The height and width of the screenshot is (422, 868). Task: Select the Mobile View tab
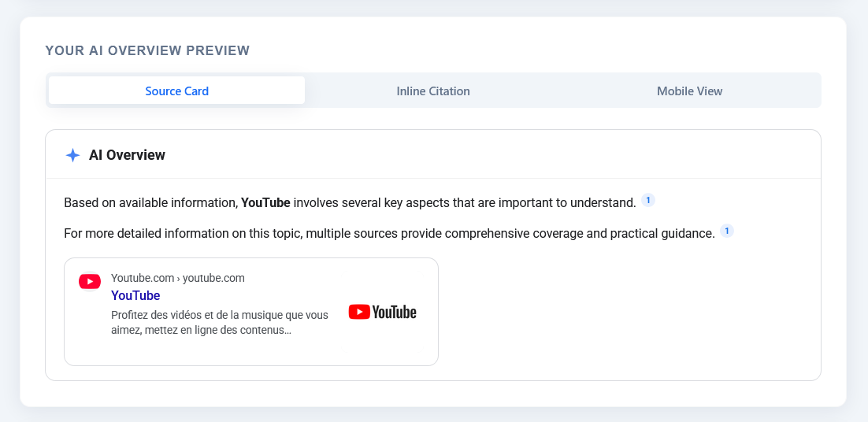[x=689, y=91]
